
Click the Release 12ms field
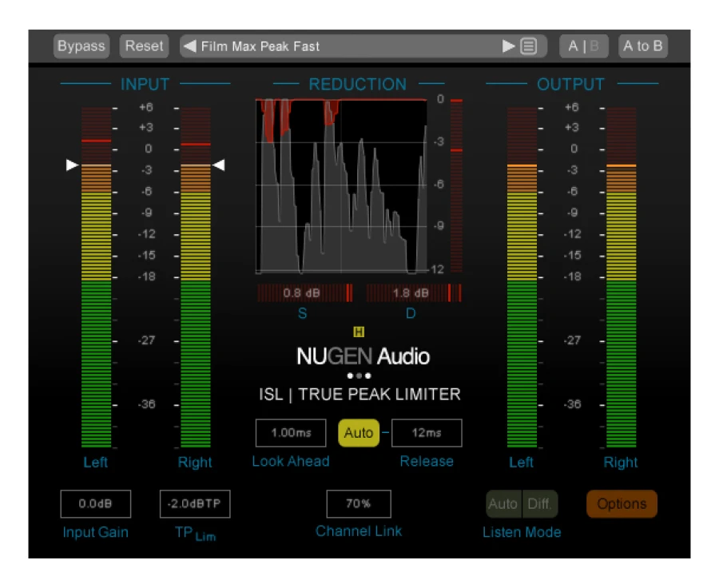[x=427, y=432]
